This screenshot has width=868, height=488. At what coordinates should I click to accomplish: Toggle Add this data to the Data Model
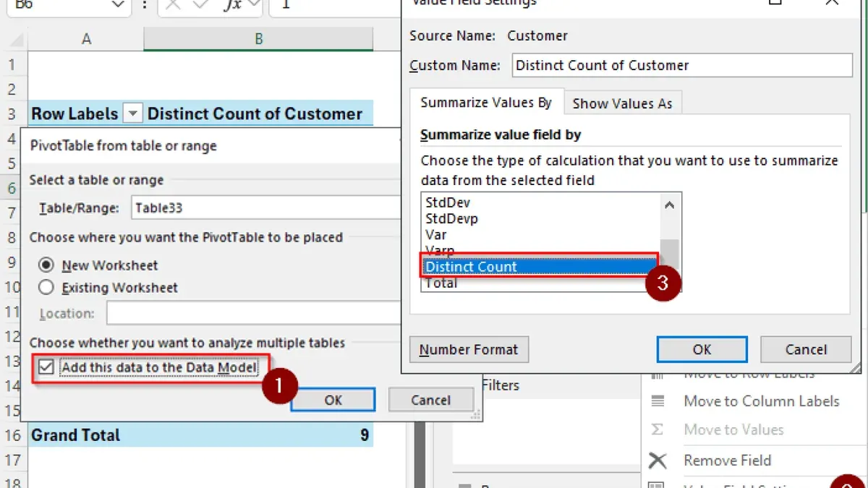47,367
